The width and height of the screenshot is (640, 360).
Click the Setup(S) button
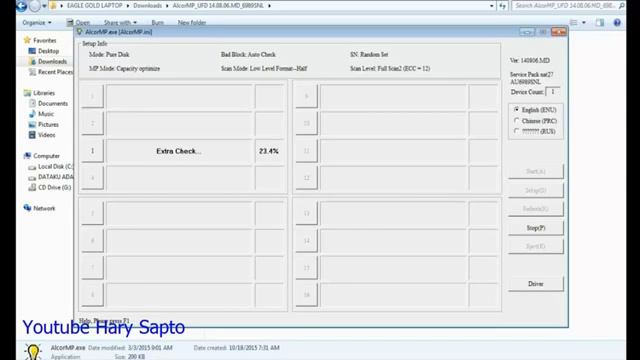pyautogui.click(x=536, y=190)
